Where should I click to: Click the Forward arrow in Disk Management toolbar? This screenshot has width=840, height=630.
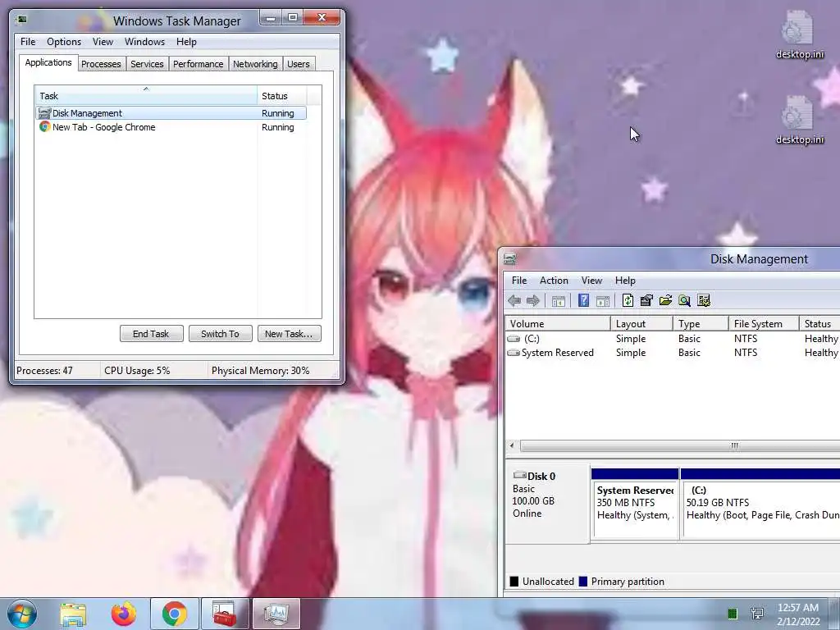tap(533, 301)
